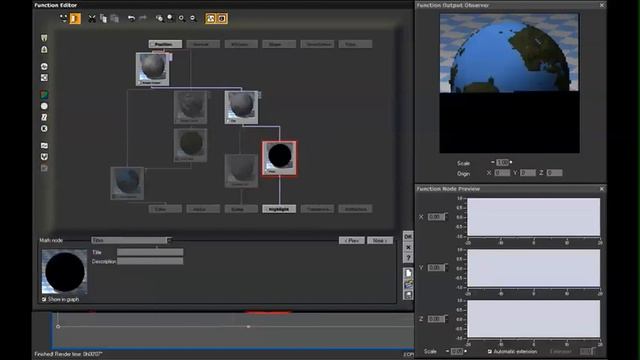
Task: Select the Position input tab
Action: [x=165, y=44]
